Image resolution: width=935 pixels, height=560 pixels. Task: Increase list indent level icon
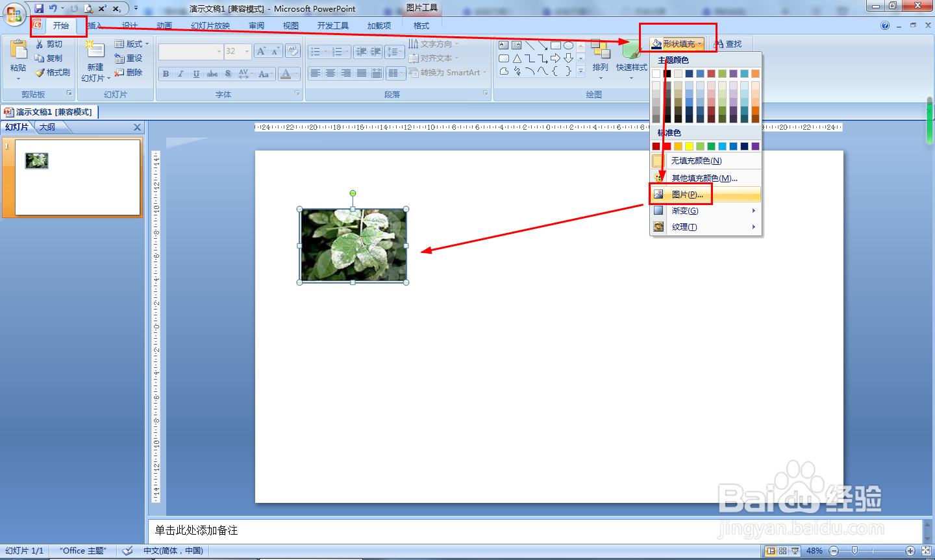click(376, 51)
